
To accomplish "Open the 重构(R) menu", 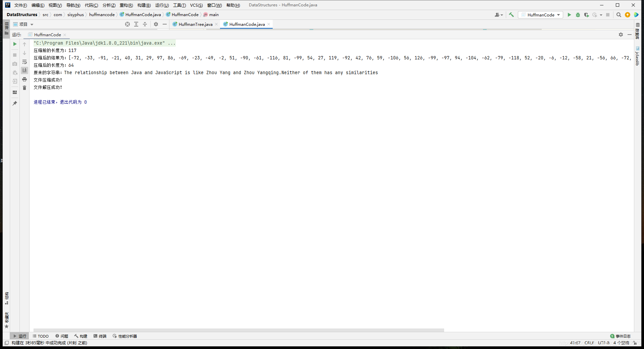I will [x=126, y=5].
